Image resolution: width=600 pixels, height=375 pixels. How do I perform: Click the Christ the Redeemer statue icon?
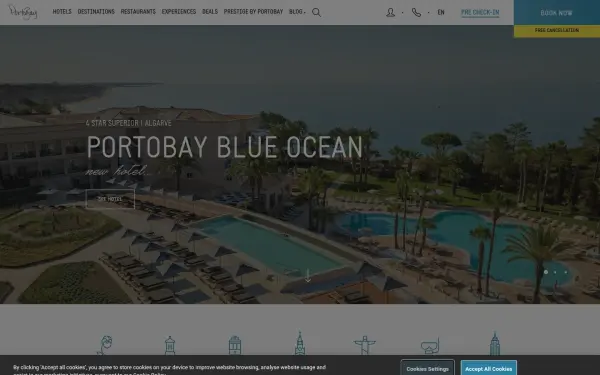pos(365,345)
